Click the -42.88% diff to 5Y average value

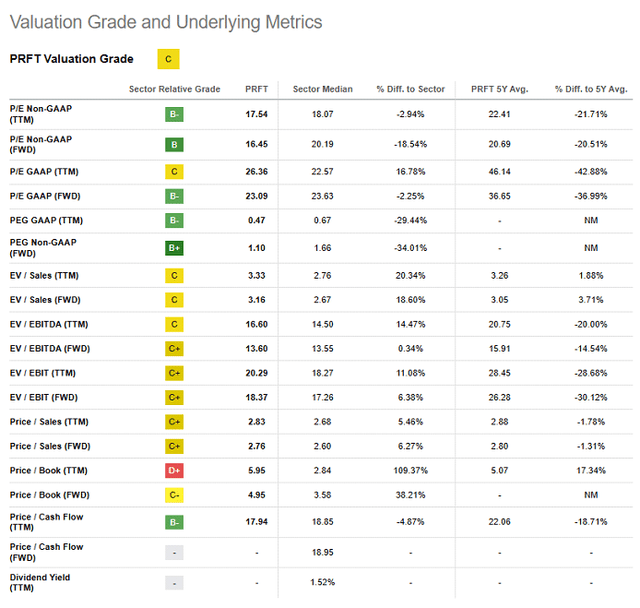click(x=591, y=172)
